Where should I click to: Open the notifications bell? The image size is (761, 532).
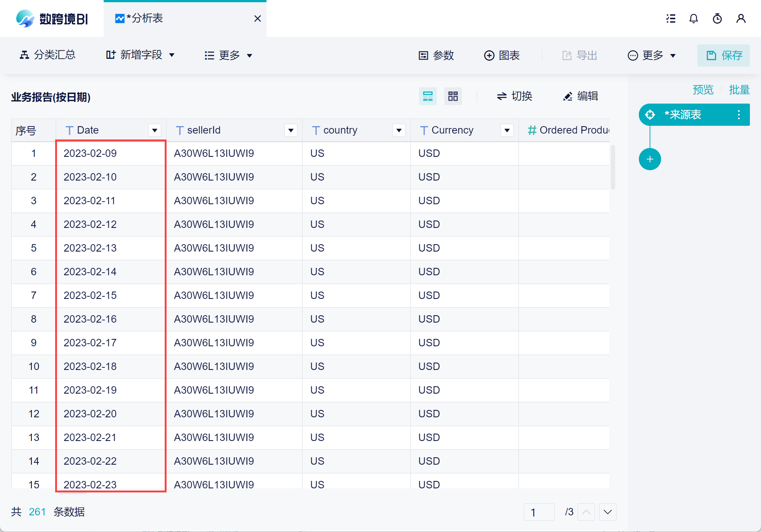pos(694,18)
